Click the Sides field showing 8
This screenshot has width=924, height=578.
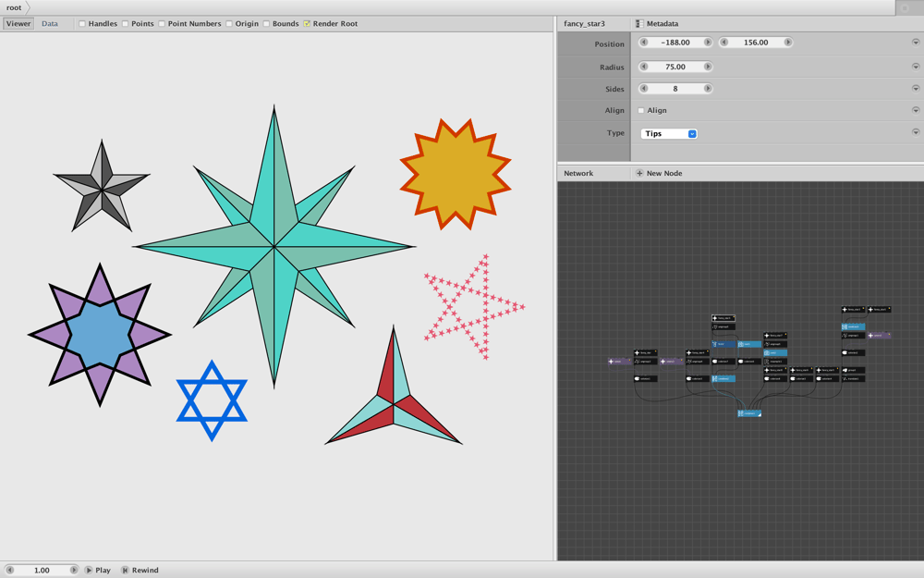675,89
